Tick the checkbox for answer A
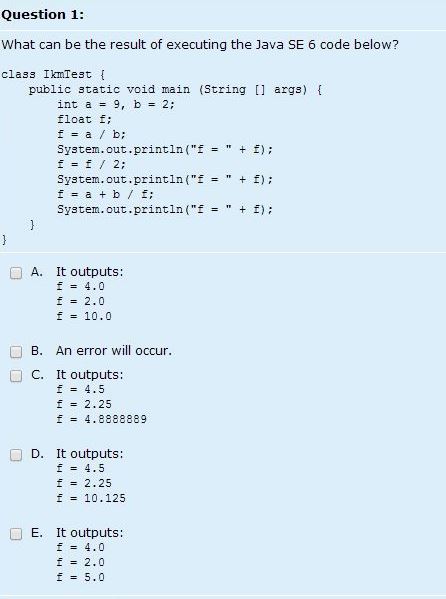This screenshot has width=446, height=599. [16, 273]
